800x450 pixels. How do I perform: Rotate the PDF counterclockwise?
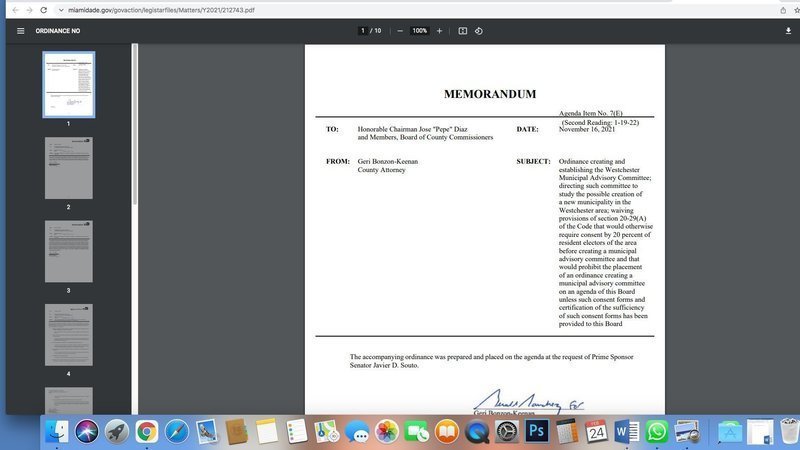click(479, 31)
